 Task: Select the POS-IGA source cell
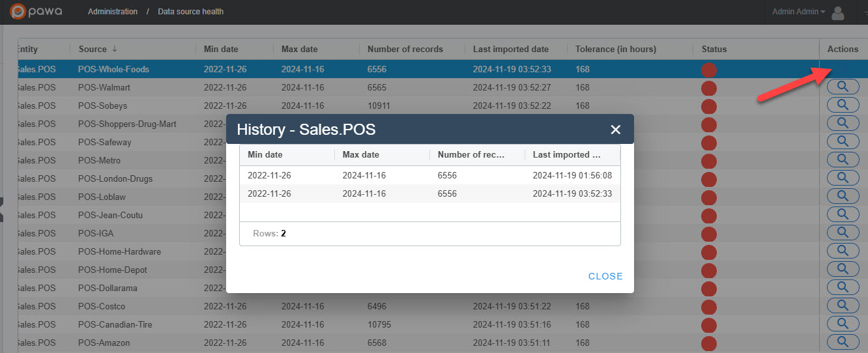point(96,233)
